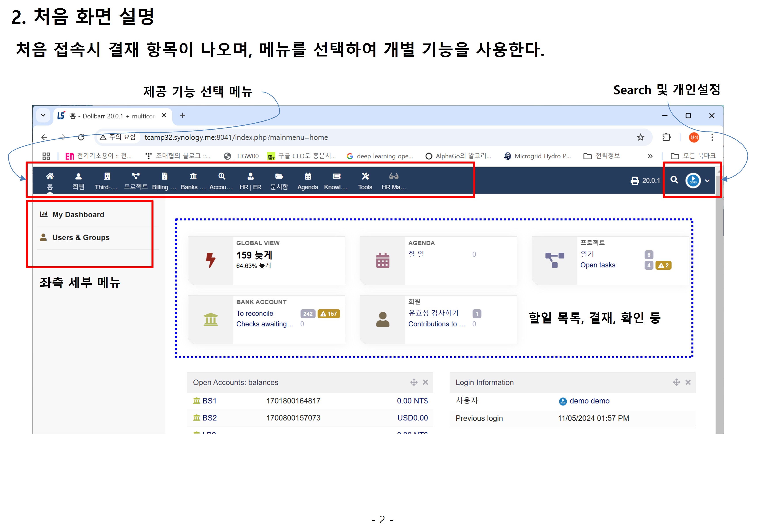Open the browser extensions puzzle icon
This screenshot has width=761, height=532.
[666, 137]
